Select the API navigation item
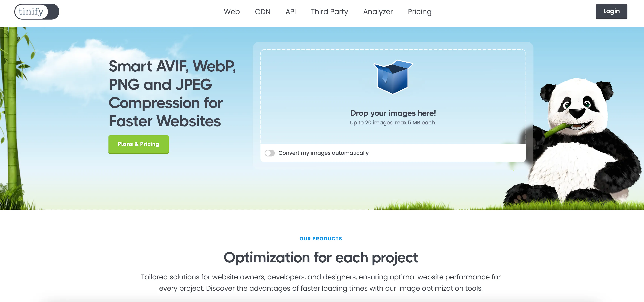 (x=291, y=11)
